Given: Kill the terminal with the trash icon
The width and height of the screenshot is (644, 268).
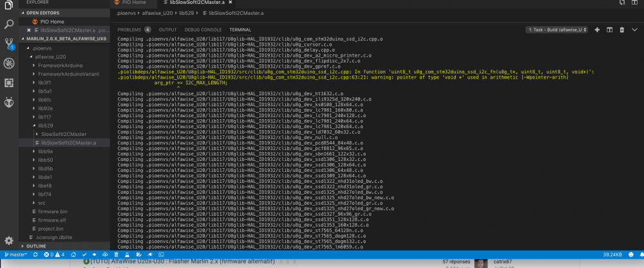Looking at the screenshot, I should pyautogui.click(x=622, y=30).
